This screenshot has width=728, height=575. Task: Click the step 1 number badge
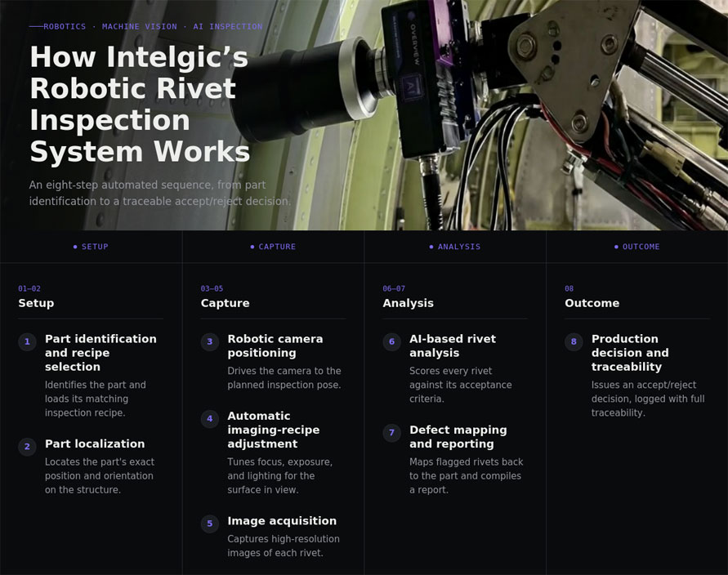[x=28, y=342]
